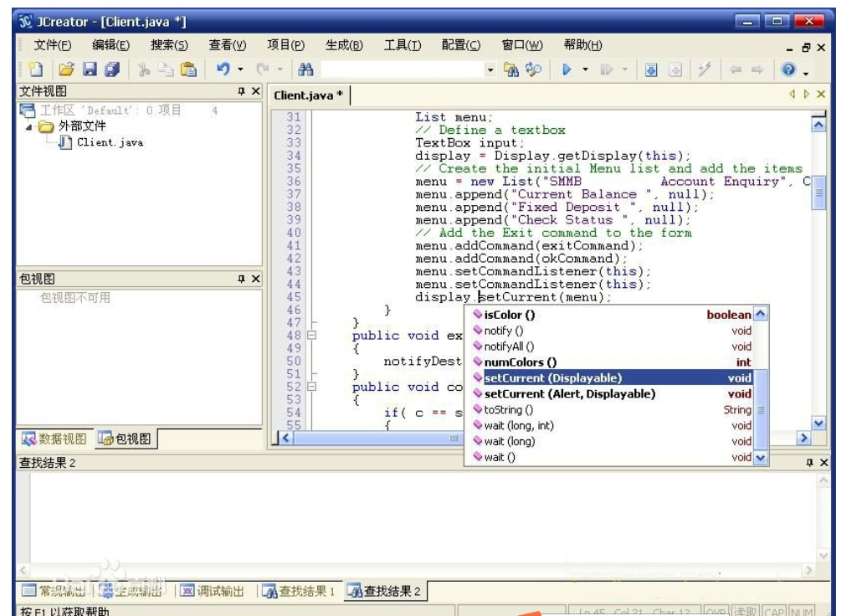Pin the 查找结果 2 output panel
Viewport: 867px width, 616px height.
tap(809, 462)
